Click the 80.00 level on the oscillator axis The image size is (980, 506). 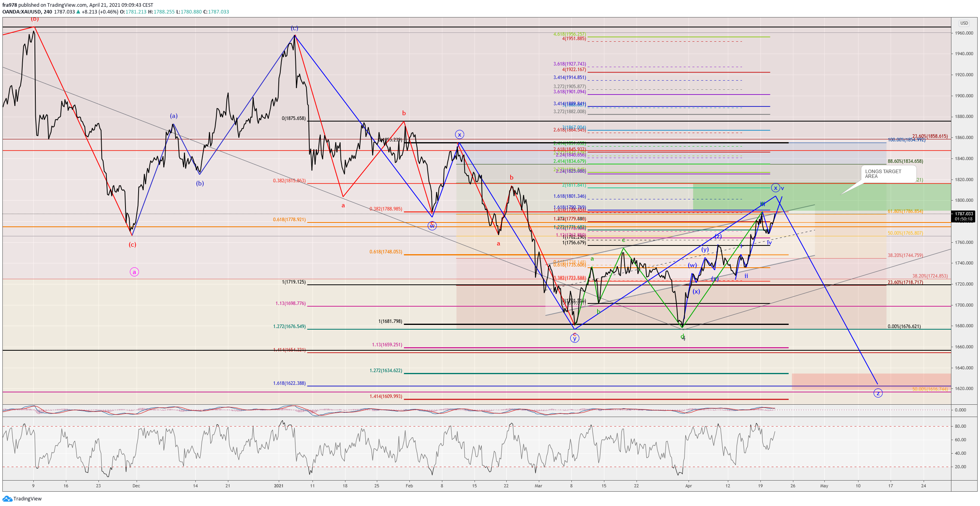(x=961, y=426)
